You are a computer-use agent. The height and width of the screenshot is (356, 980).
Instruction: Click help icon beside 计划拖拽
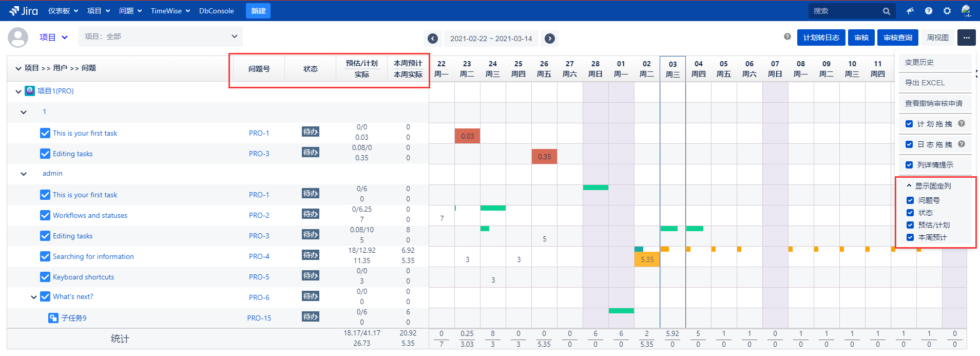(x=962, y=123)
